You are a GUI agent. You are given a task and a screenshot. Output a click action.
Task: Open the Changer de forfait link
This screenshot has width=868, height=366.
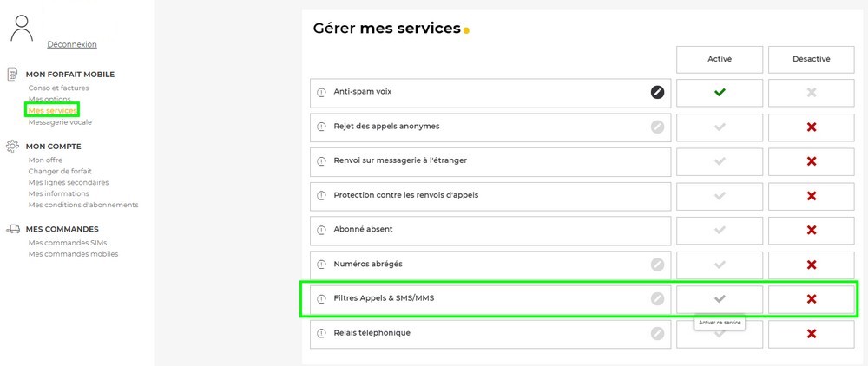tap(60, 171)
